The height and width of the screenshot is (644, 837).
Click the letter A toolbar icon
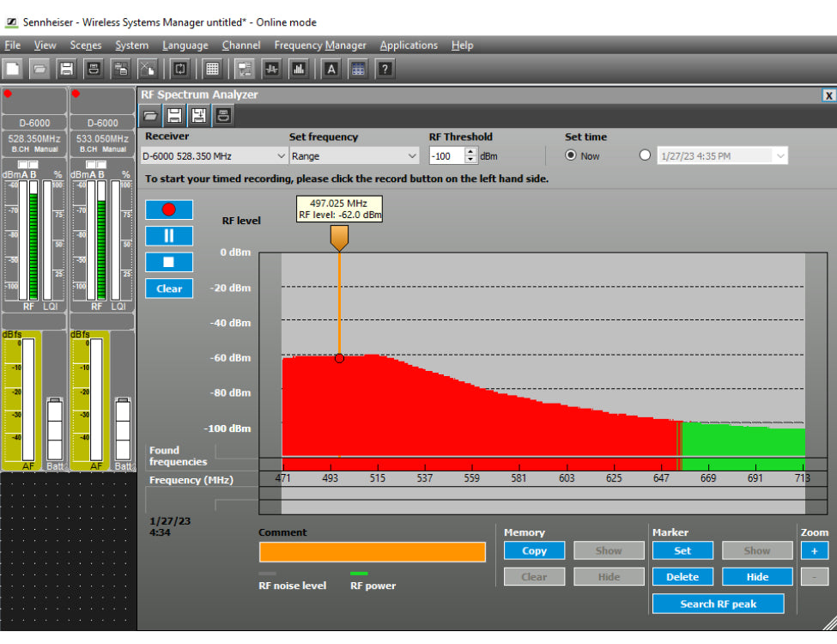point(331,69)
